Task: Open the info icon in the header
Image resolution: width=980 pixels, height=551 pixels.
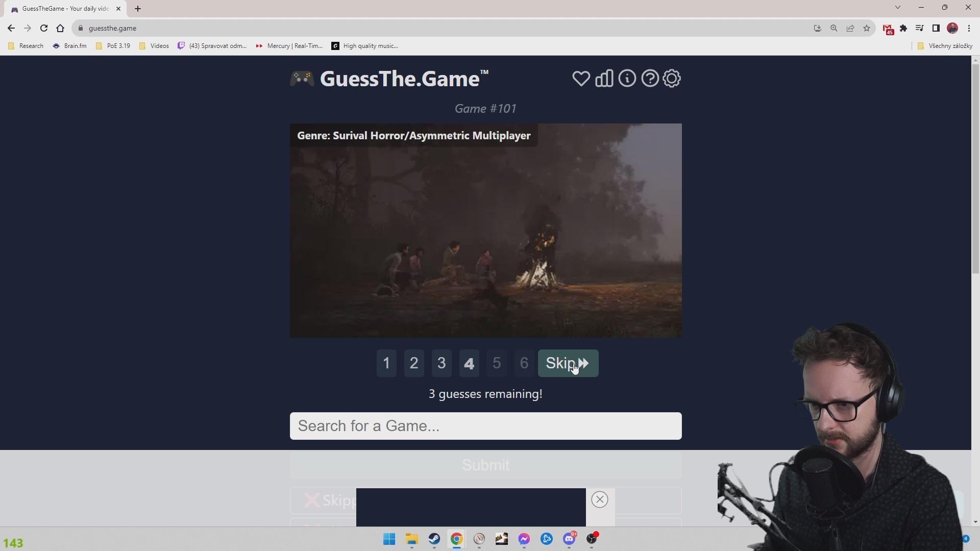Action: [x=627, y=79]
